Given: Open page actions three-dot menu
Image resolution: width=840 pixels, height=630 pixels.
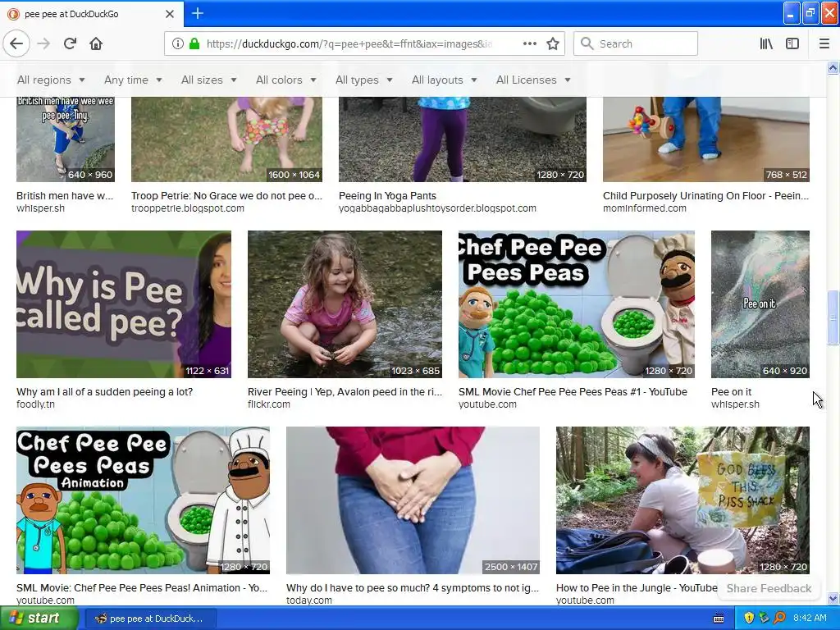Looking at the screenshot, I should [529, 43].
